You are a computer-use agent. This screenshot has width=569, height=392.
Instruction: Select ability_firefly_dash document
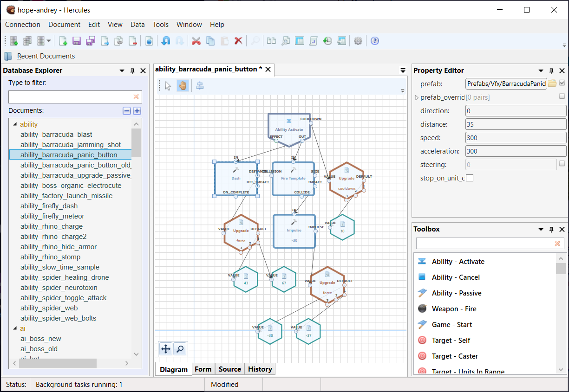point(49,206)
